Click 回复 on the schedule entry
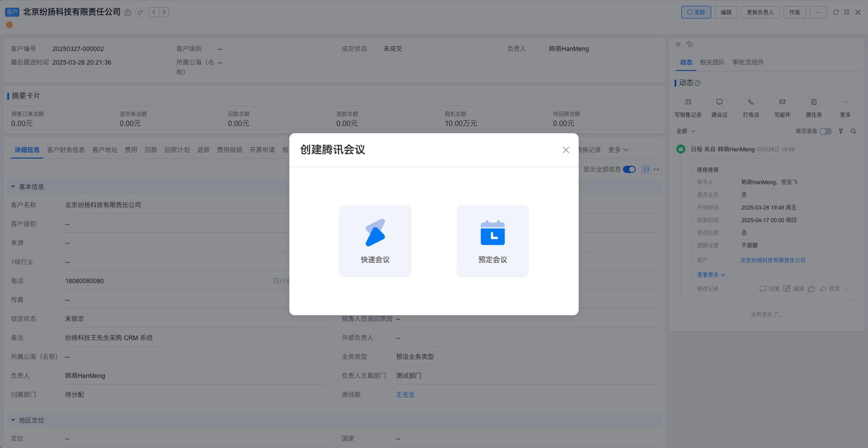Viewport: 868px width, 448px height. pos(769,289)
